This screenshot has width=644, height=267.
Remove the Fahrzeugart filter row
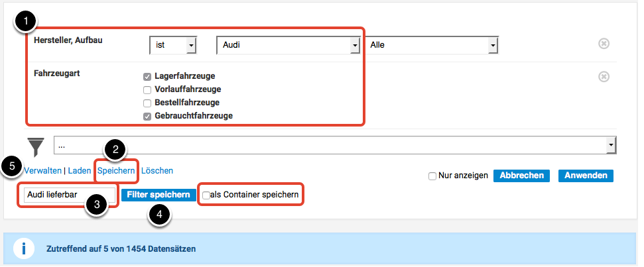(604, 76)
